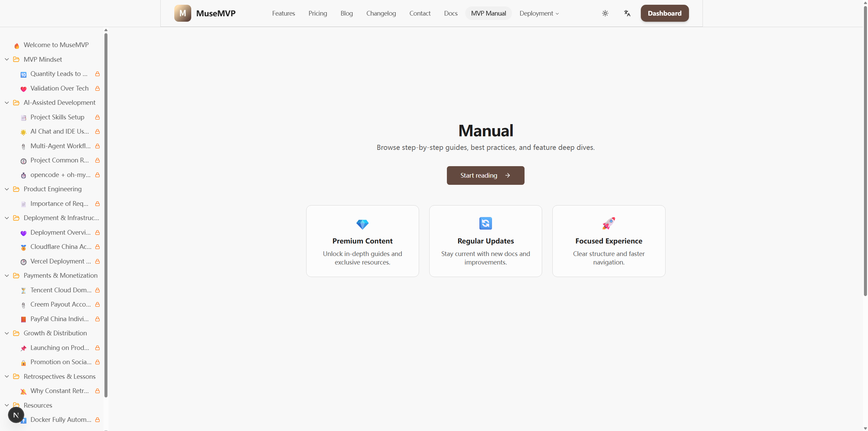Click the sidebar vertical scrollbar
This screenshot has width=868, height=431.
[106, 214]
